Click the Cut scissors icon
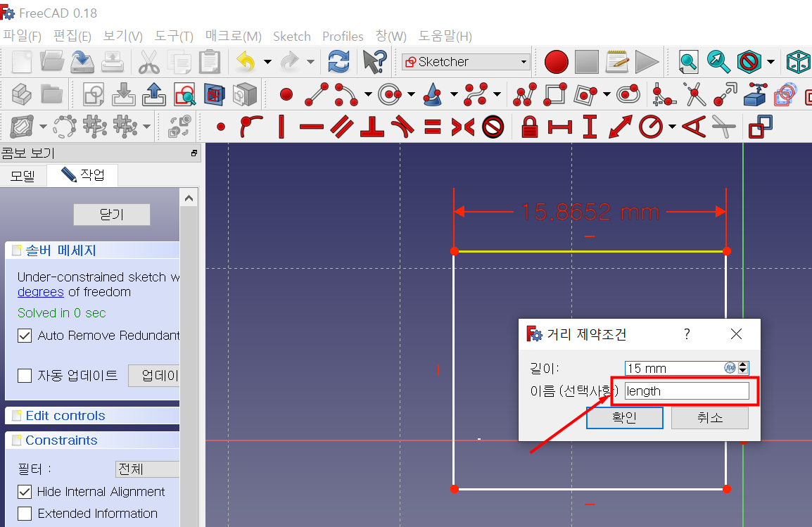812x527 pixels. tap(149, 62)
